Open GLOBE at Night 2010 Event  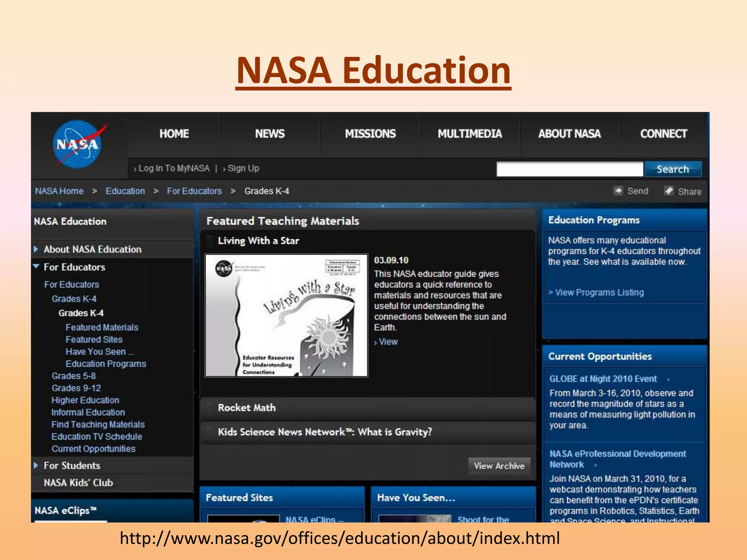click(x=603, y=379)
